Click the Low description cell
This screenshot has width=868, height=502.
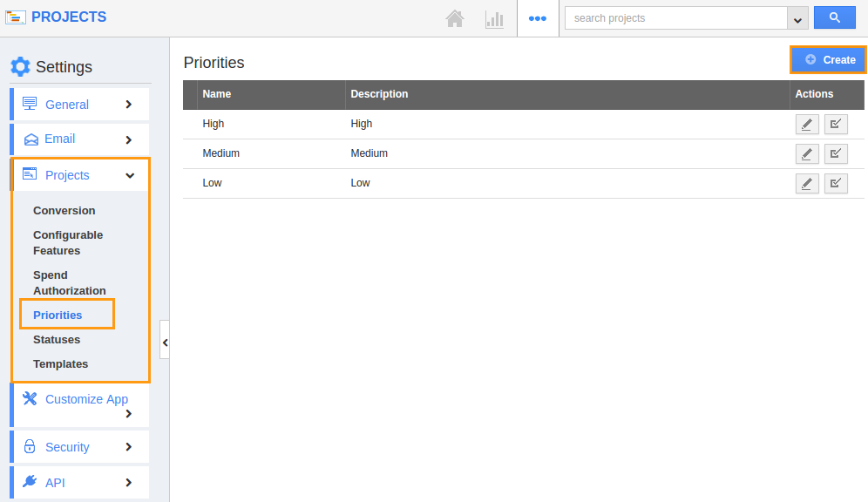tap(361, 183)
